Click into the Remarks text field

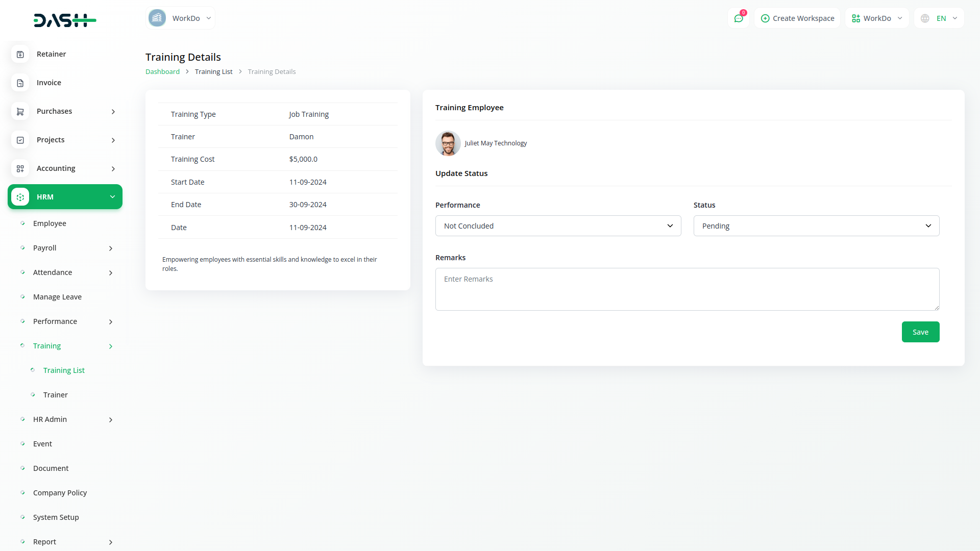(x=687, y=289)
